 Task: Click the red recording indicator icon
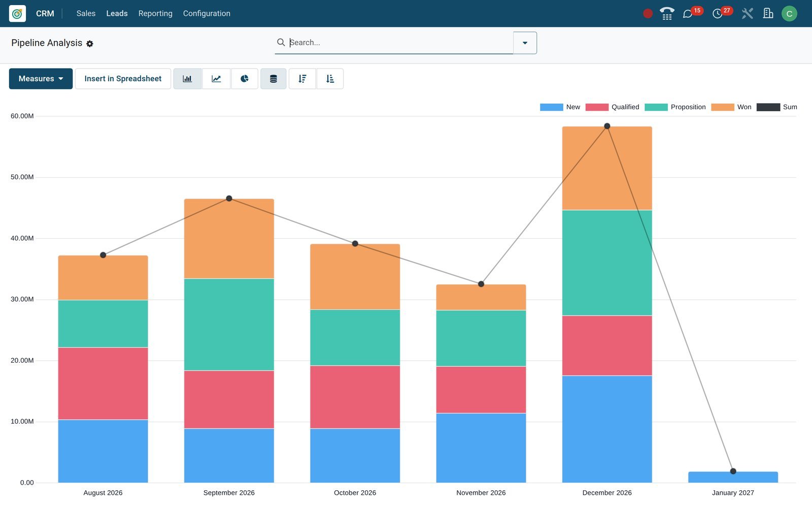coord(648,14)
